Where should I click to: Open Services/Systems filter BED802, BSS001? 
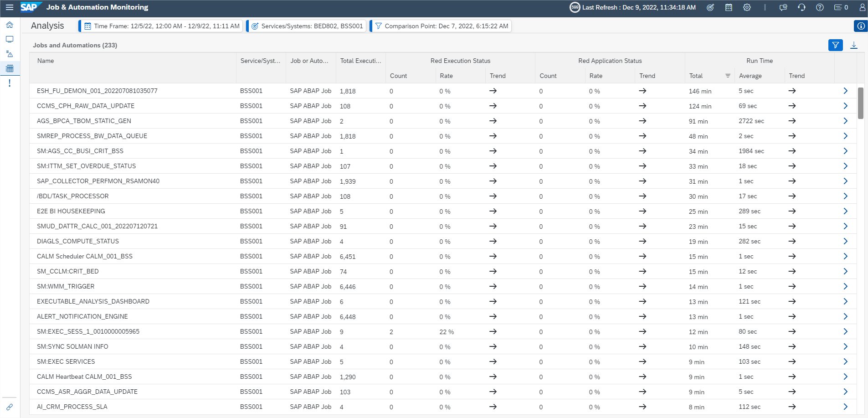click(307, 26)
